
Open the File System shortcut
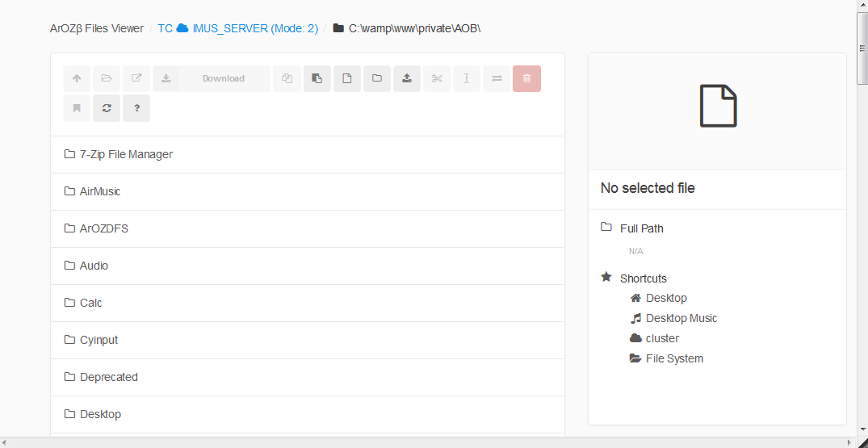(x=674, y=358)
